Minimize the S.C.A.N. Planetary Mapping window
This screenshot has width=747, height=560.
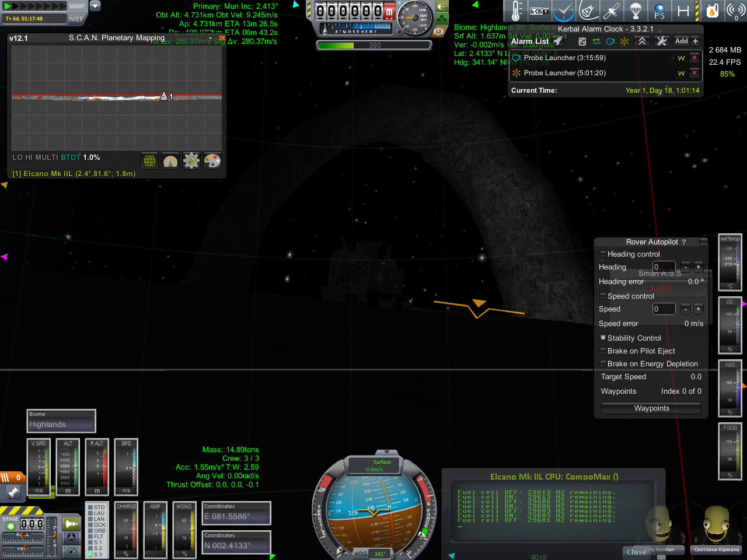click(x=211, y=38)
